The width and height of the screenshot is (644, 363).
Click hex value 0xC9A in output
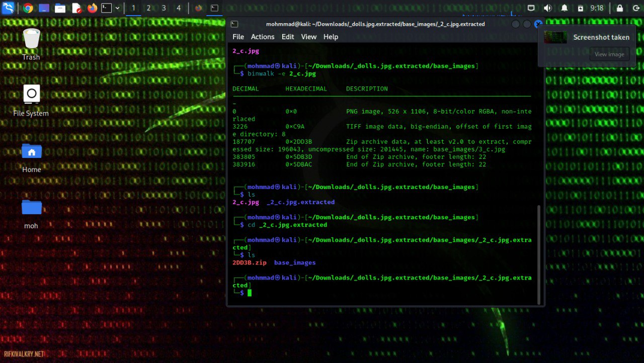[295, 127]
